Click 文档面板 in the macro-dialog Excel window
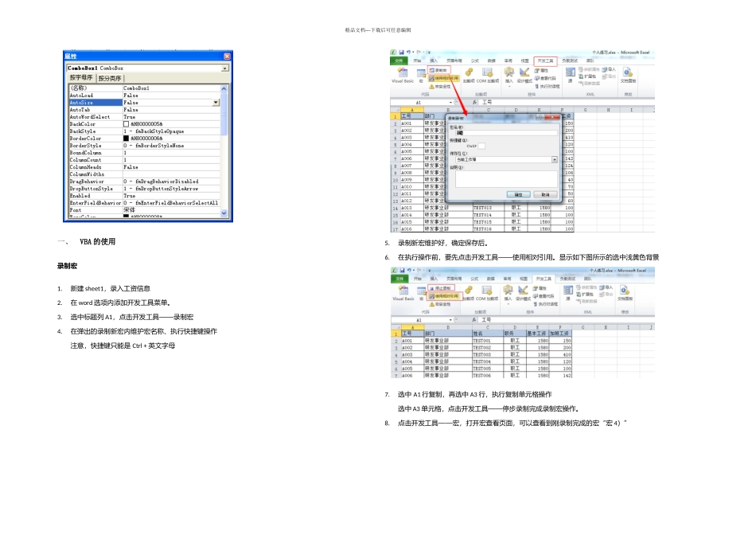The width and height of the screenshot is (756, 535). pos(628,76)
